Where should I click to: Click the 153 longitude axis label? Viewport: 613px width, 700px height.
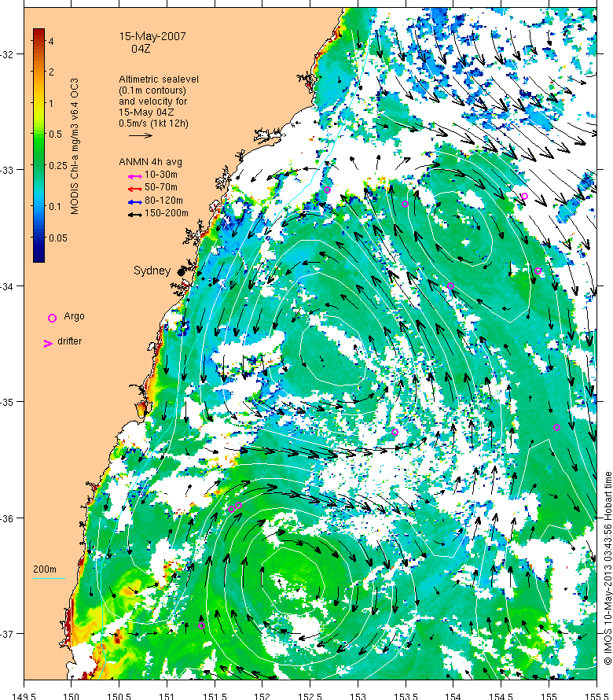click(x=358, y=696)
